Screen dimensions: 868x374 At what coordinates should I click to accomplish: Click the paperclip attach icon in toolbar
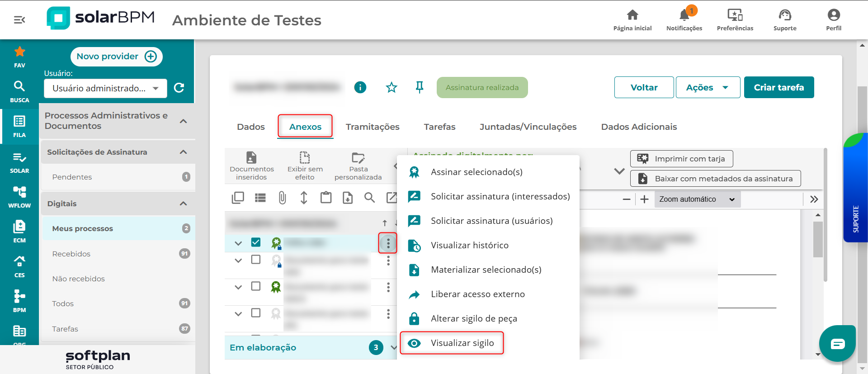coord(282,198)
